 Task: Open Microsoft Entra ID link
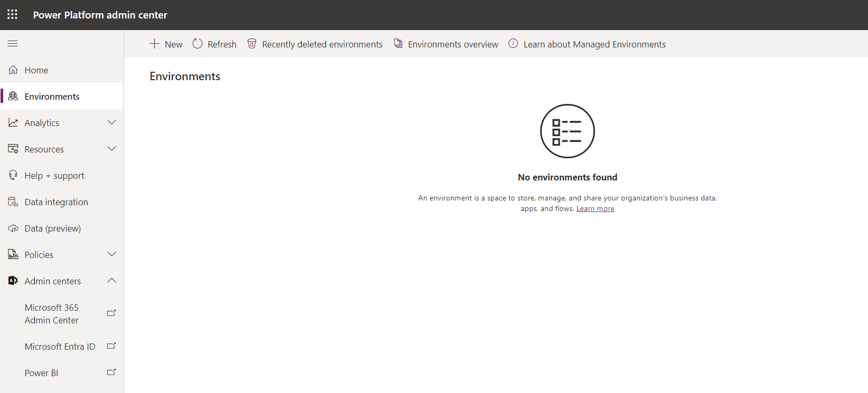[x=62, y=346]
